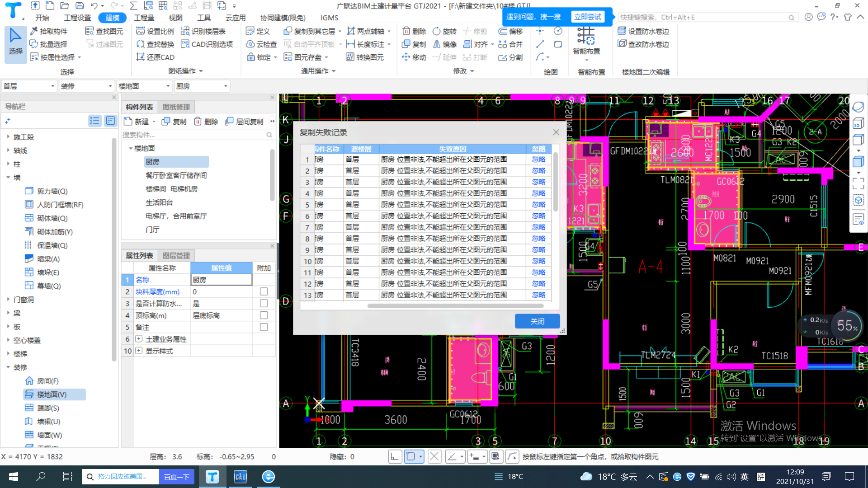868x488 pixels.
Task: Click the 分割 split tool
Action: [511, 57]
